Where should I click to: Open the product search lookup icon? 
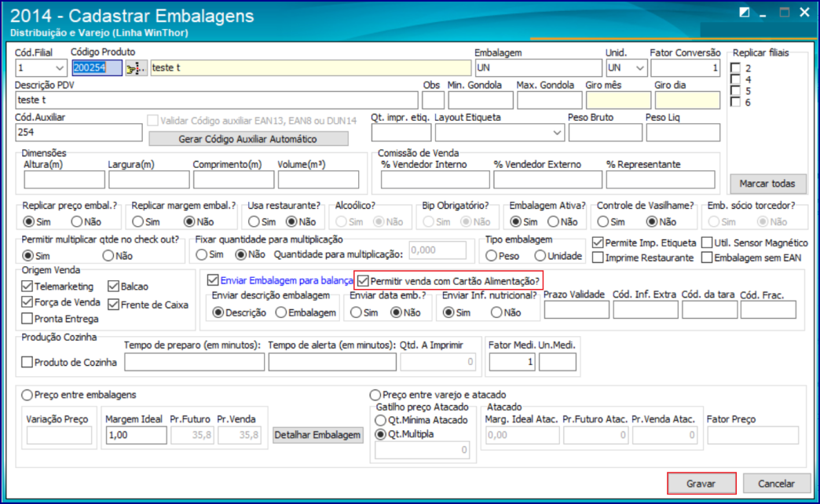(136, 68)
